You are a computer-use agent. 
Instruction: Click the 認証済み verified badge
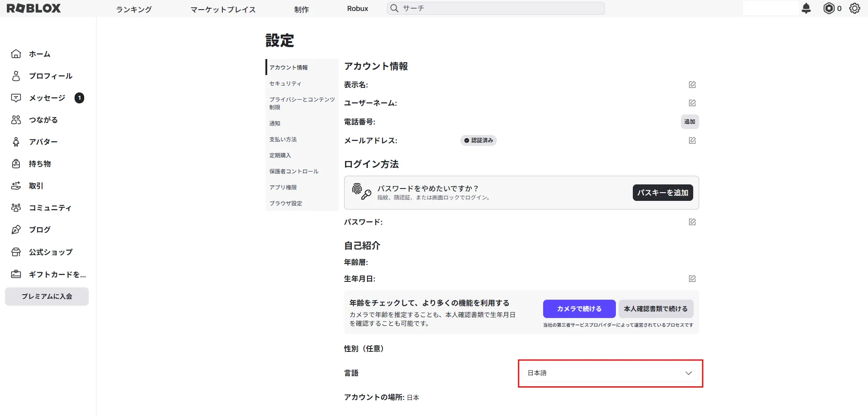click(x=479, y=140)
